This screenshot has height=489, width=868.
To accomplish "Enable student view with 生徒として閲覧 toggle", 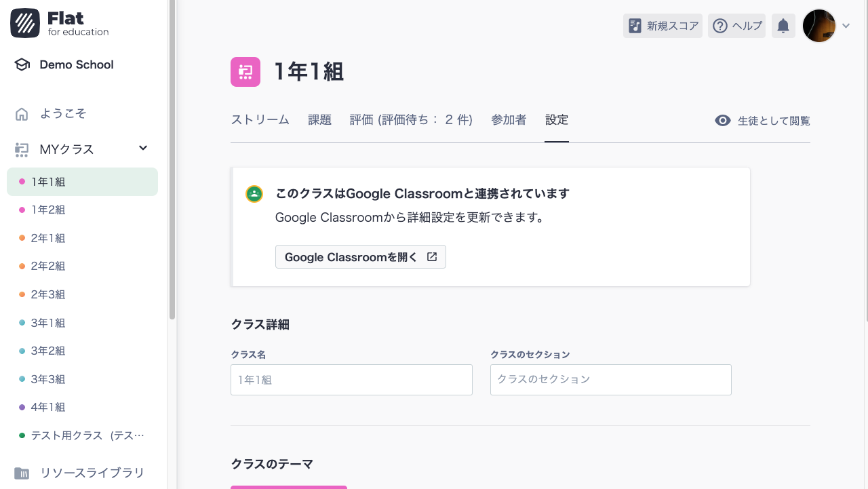I will coord(761,120).
